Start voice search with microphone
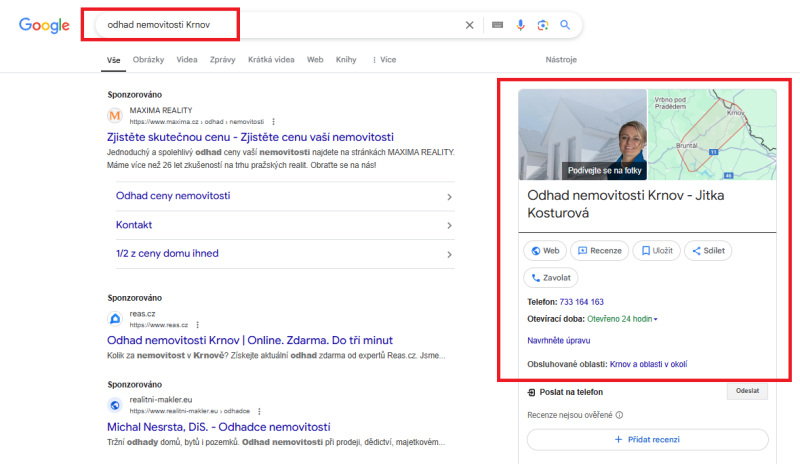The height and width of the screenshot is (464, 800). coord(520,25)
